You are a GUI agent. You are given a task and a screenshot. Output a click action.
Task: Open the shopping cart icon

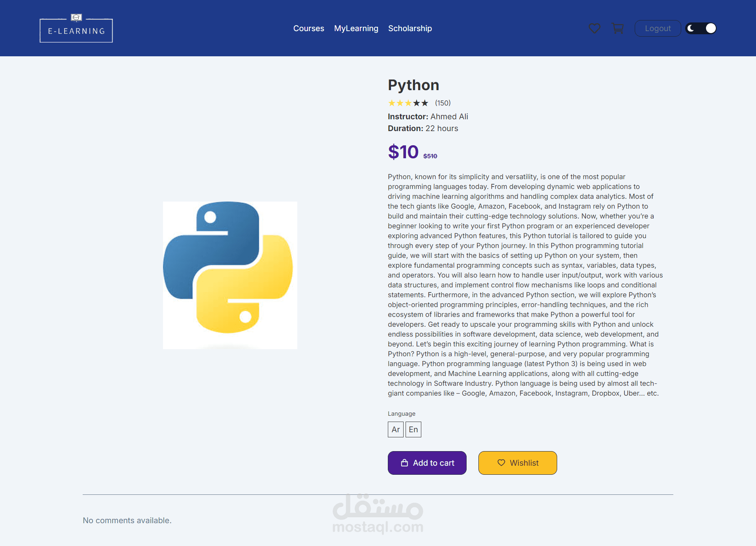coord(617,28)
